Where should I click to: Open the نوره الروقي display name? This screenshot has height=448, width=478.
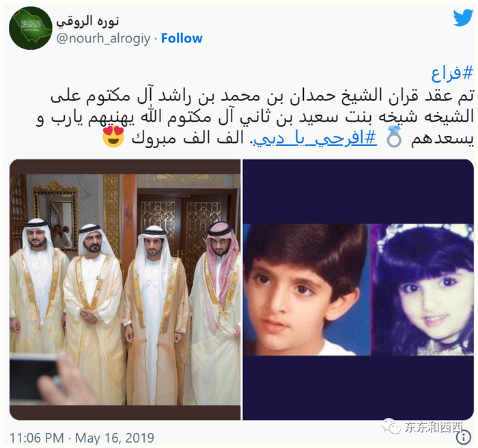coord(87,21)
